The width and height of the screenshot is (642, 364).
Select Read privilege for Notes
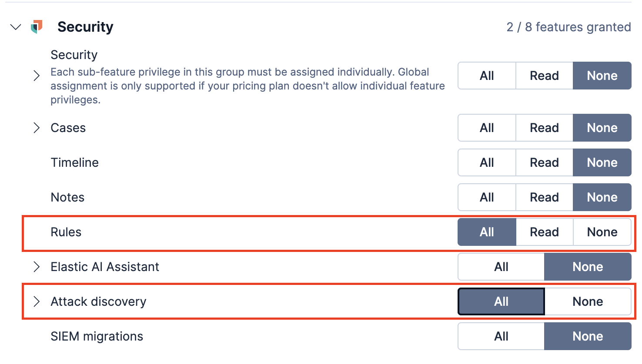tap(544, 197)
